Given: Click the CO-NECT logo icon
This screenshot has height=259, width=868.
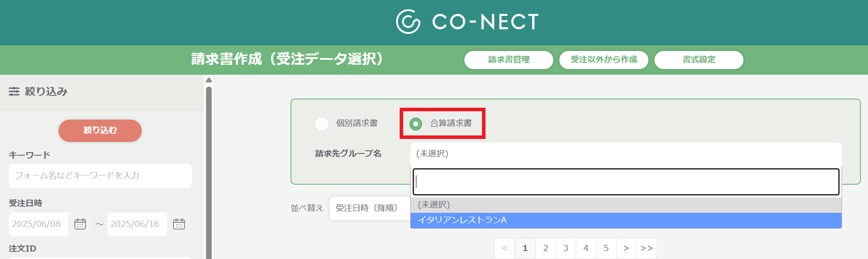Looking at the screenshot, I should pos(408,22).
